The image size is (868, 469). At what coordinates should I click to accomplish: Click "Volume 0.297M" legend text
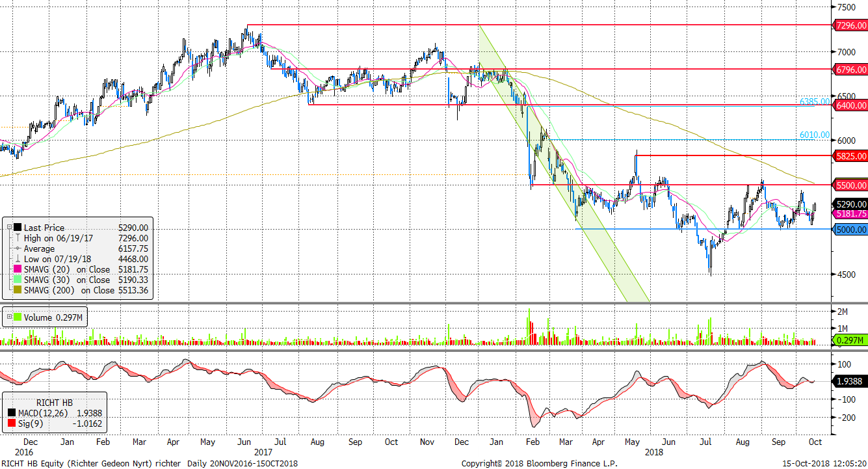53,317
